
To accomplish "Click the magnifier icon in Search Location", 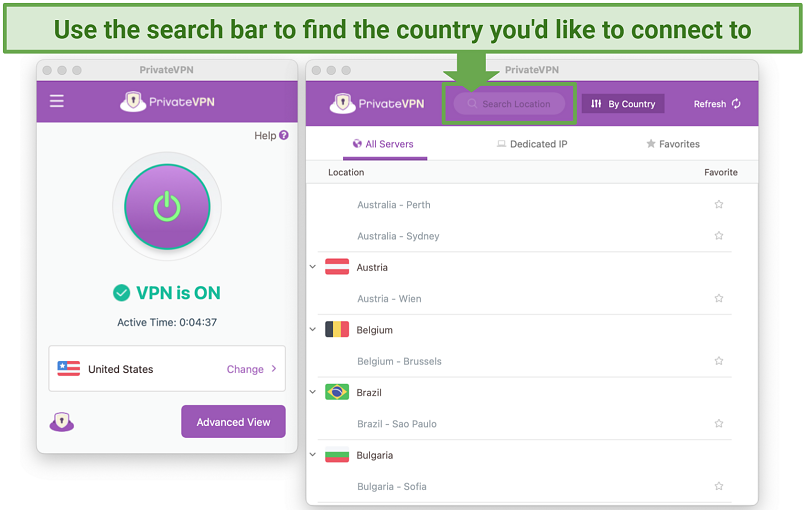I will [x=472, y=104].
